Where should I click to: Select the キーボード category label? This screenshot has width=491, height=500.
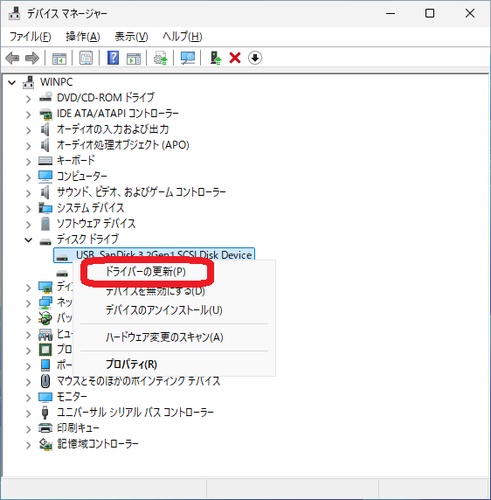[x=76, y=160]
